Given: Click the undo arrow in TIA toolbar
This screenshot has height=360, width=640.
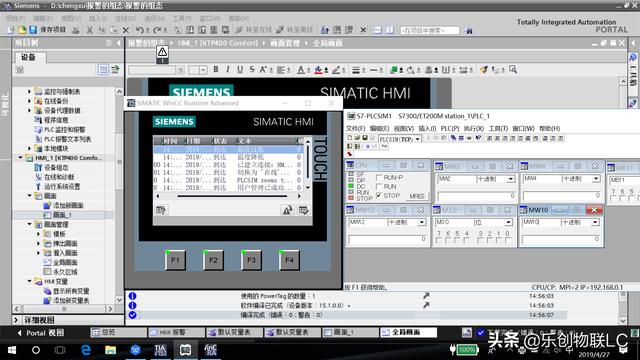Looking at the screenshot, I should pos(140,30).
